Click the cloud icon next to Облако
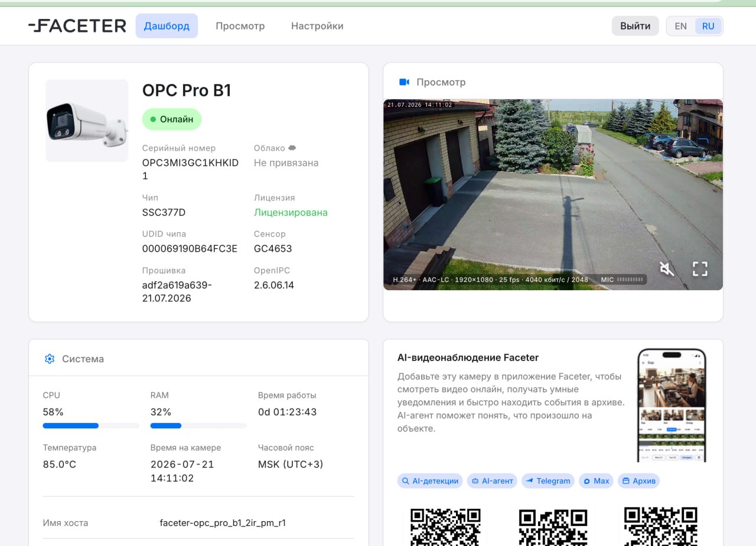 tap(292, 148)
